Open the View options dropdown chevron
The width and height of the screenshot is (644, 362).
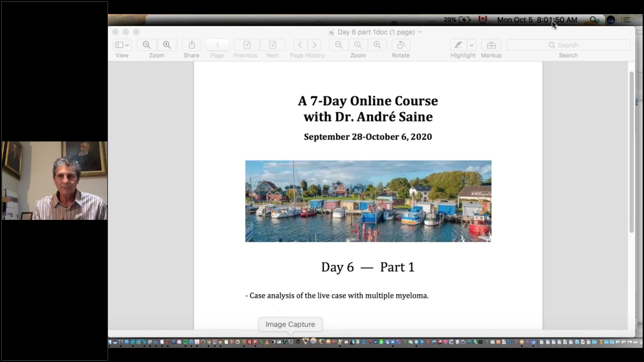click(127, 45)
